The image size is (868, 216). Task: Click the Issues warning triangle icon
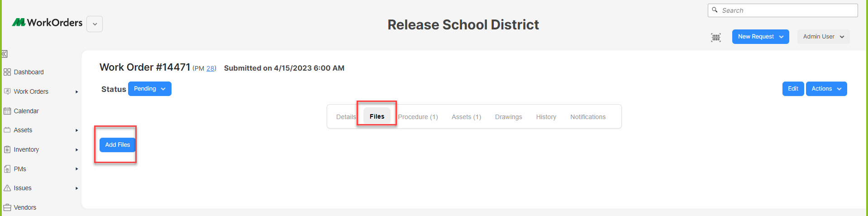pyautogui.click(x=7, y=188)
